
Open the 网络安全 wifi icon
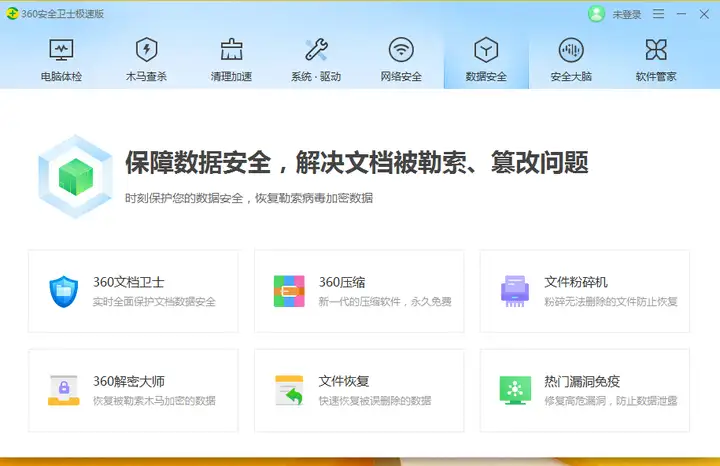tap(401, 50)
